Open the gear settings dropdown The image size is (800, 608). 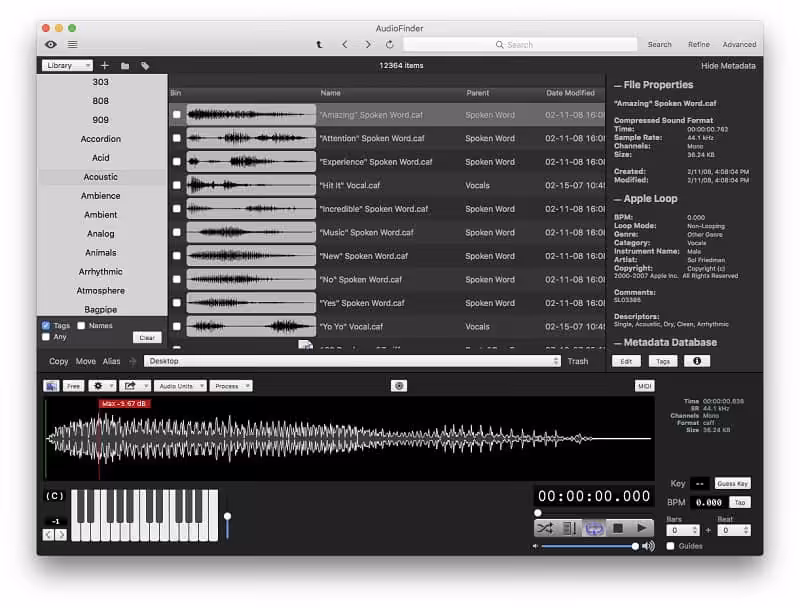(102, 386)
